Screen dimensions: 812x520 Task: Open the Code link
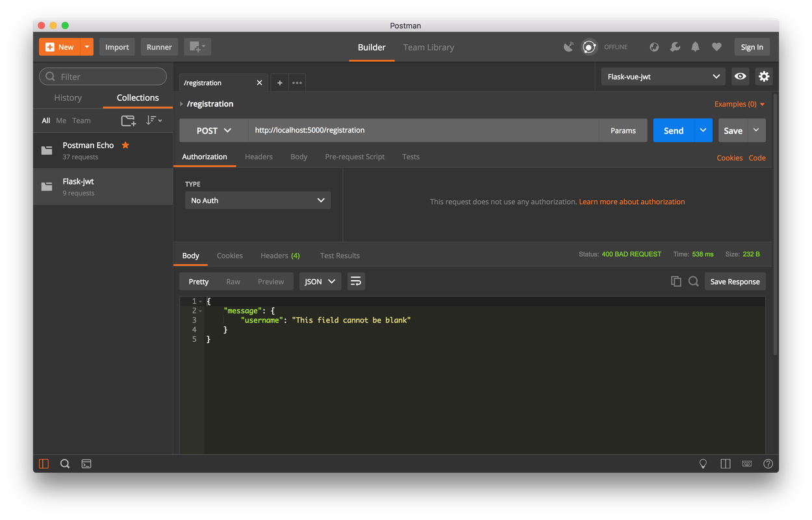pyautogui.click(x=757, y=158)
